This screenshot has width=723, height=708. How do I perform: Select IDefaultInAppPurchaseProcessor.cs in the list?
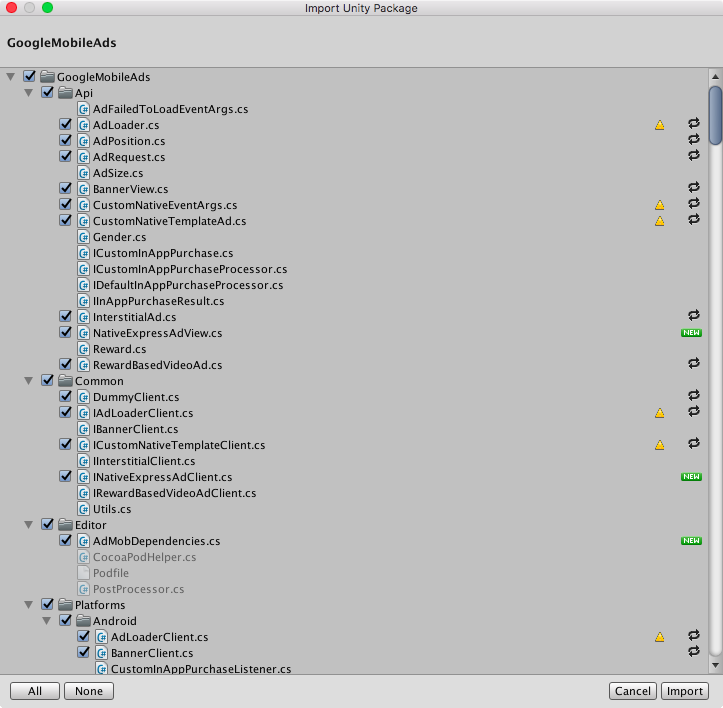(354, 285)
